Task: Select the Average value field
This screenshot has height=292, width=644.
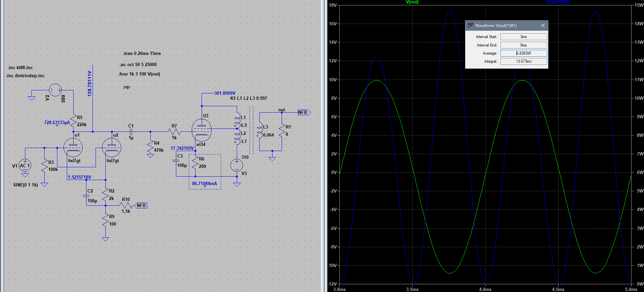Action: point(523,53)
